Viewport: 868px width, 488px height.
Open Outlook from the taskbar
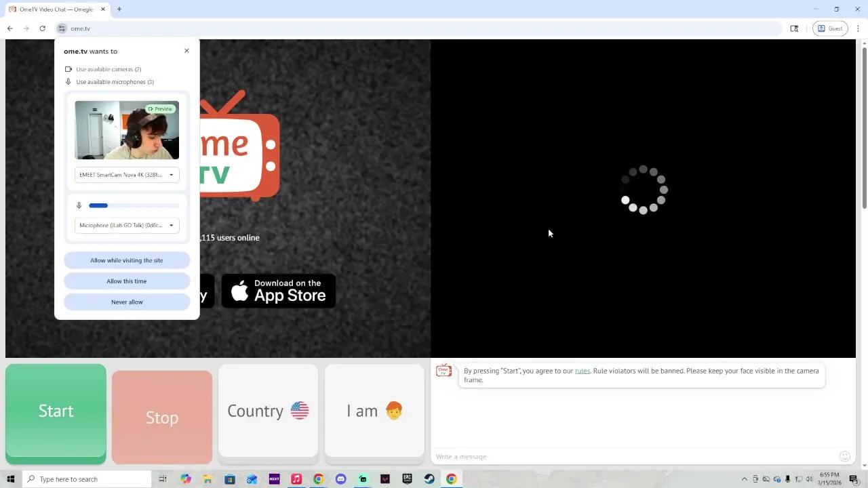(x=252, y=479)
